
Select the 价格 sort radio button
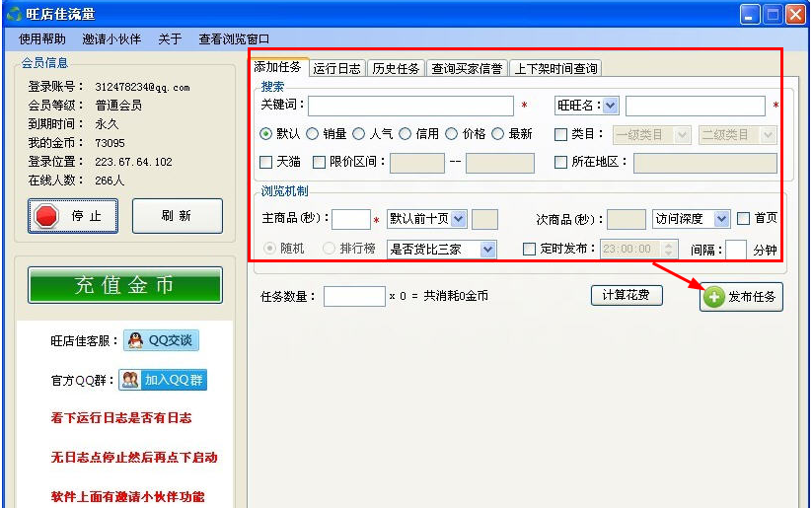(x=452, y=134)
